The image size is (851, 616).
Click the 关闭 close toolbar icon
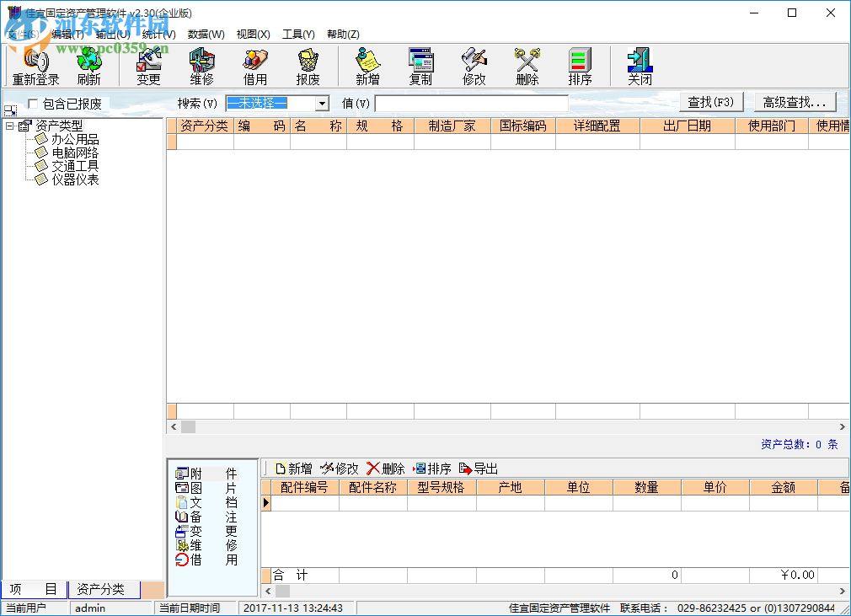(640, 67)
